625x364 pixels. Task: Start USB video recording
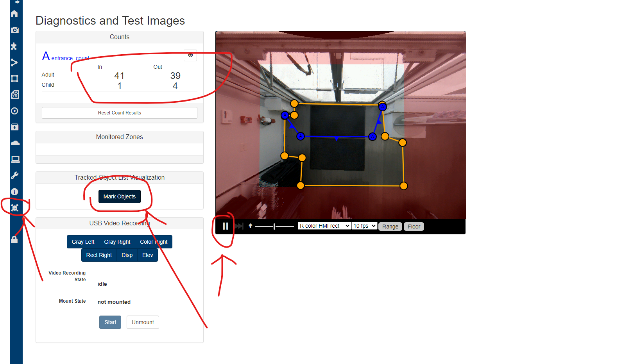click(x=110, y=322)
